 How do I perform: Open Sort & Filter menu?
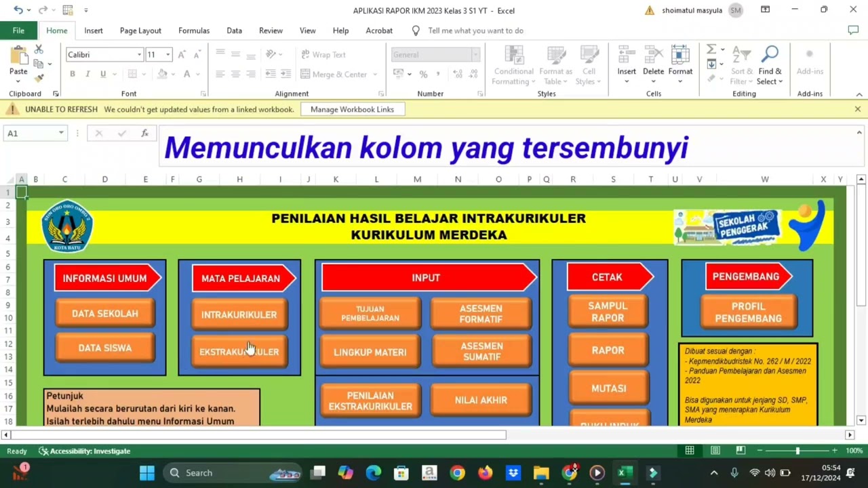pyautogui.click(x=741, y=66)
